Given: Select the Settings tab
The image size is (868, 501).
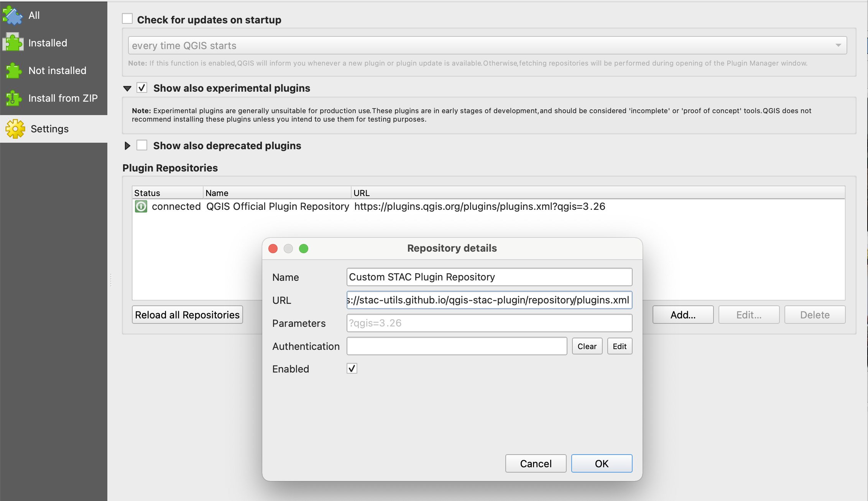Looking at the screenshot, I should (54, 129).
